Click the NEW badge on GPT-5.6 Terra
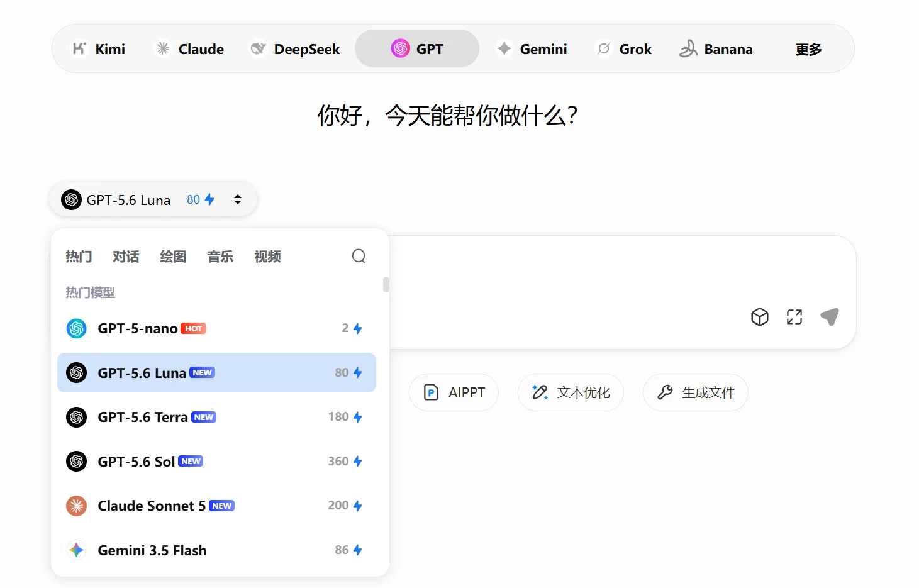Viewport: 919px width, 588px height. coord(204,417)
